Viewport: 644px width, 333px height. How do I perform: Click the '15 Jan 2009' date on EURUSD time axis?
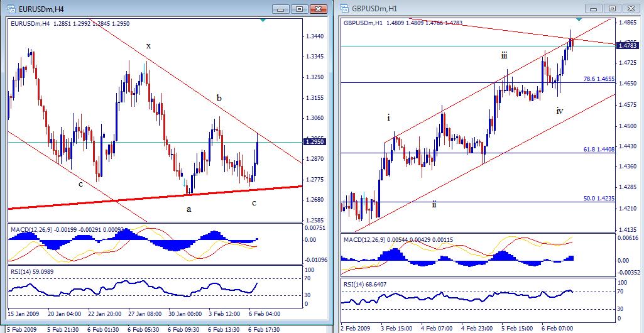click(x=23, y=314)
